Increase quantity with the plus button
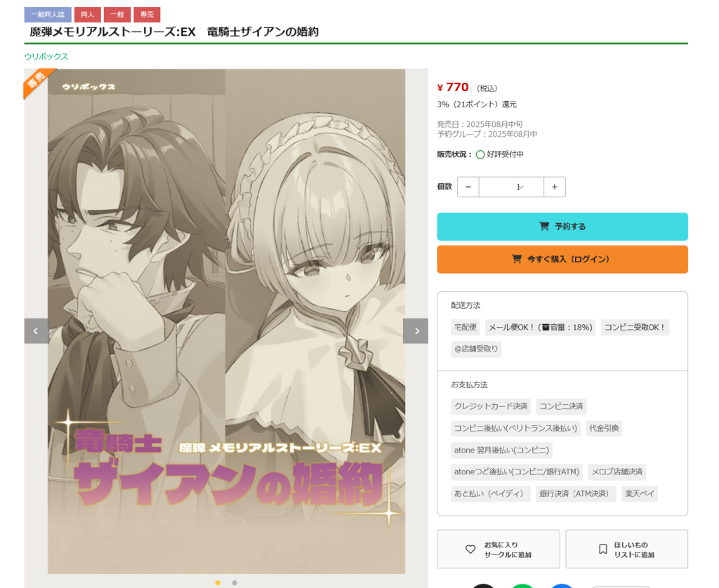Screen dimensions: 719x588 pyautogui.click(x=555, y=187)
